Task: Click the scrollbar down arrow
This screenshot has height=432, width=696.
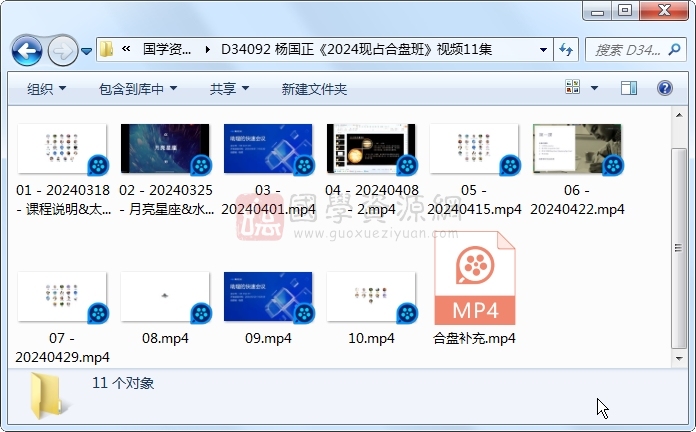Action: click(x=679, y=358)
